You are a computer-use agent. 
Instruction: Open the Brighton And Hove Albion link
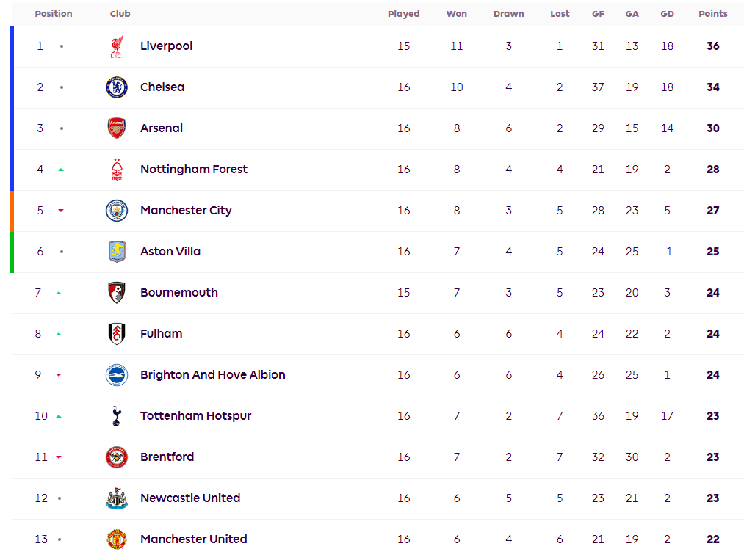(212, 375)
